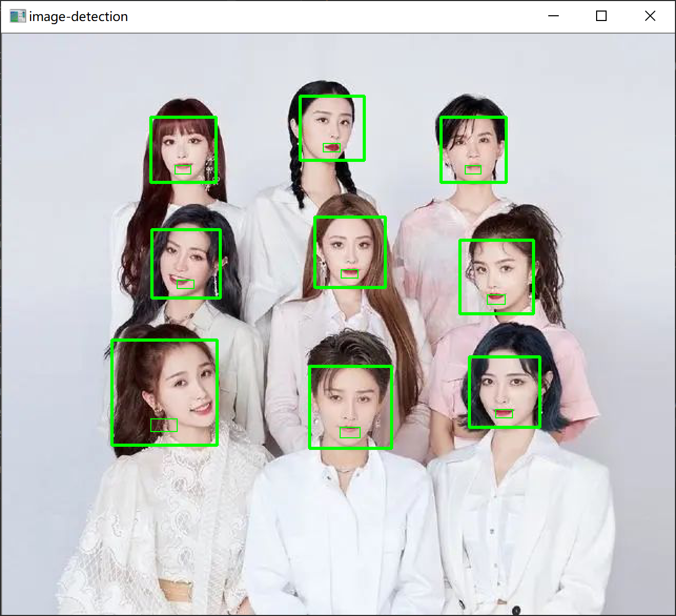Click the image-detection title text
The width and height of the screenshot is (676, 616).
coord(78,17)
